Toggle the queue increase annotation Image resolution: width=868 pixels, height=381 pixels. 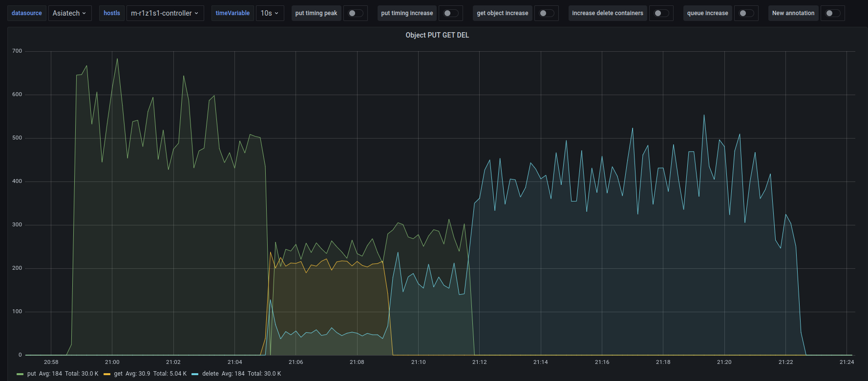tap(746, 13)
